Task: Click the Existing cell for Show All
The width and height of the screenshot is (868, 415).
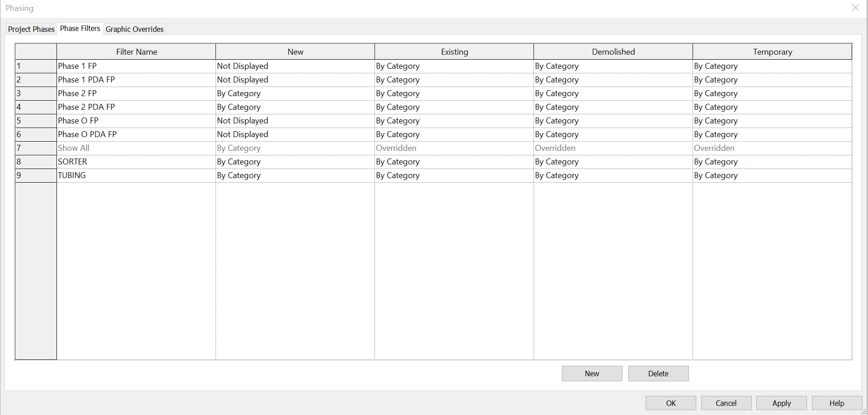Action: [454, 148]
